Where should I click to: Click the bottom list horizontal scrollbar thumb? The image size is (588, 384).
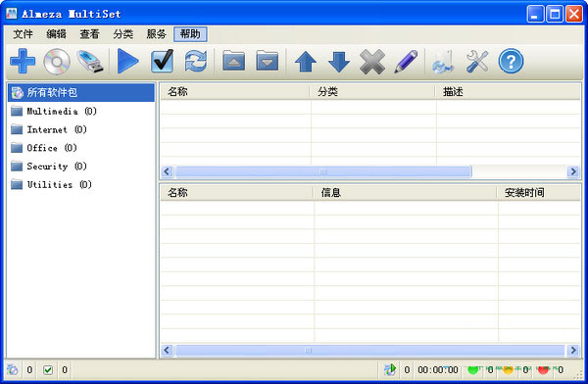click(369, 351)
